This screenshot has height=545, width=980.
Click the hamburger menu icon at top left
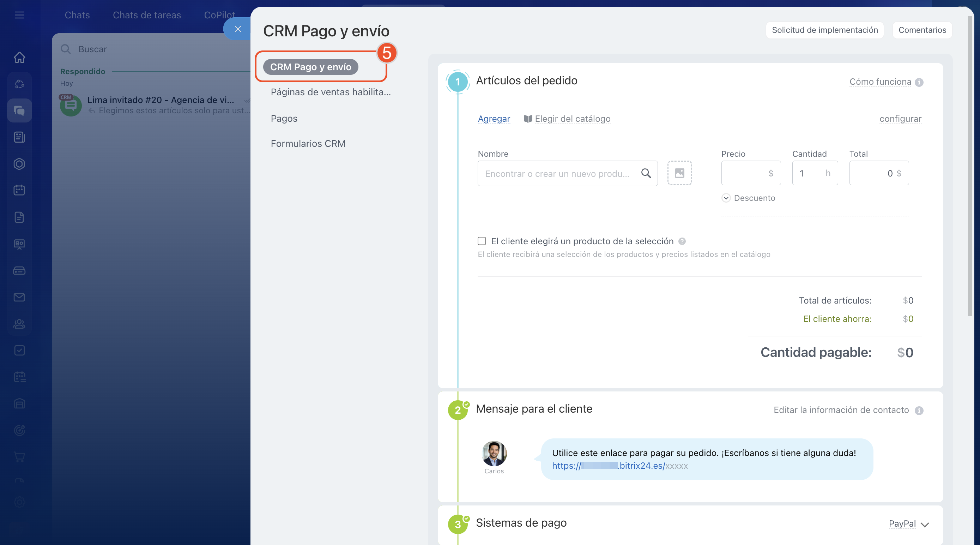pos(19,15)
